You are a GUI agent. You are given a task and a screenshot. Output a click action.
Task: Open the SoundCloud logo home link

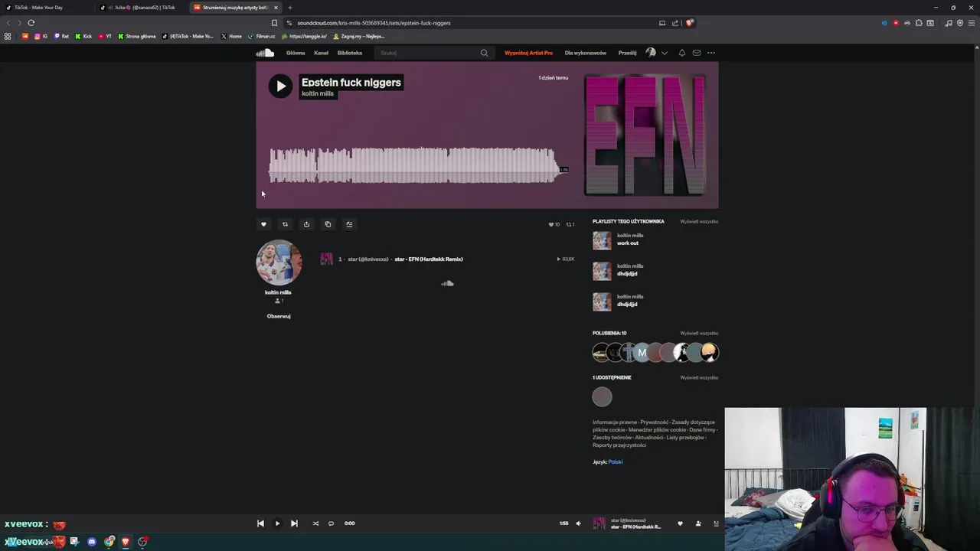(x=265, y=53)
